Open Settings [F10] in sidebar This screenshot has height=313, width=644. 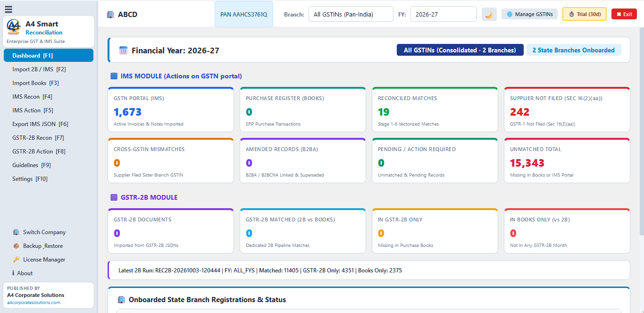[49, 178]
